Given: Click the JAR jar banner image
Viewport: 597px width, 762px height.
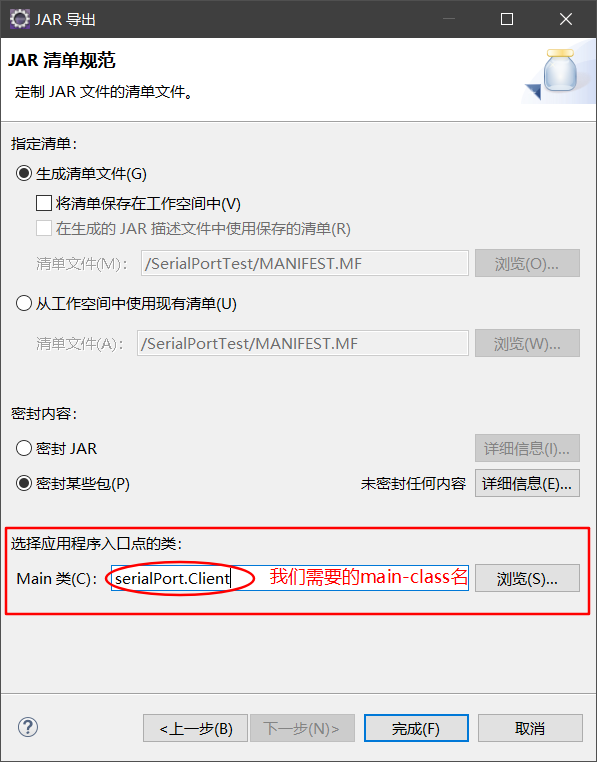Looking at the screenshot, I should 559,74.
